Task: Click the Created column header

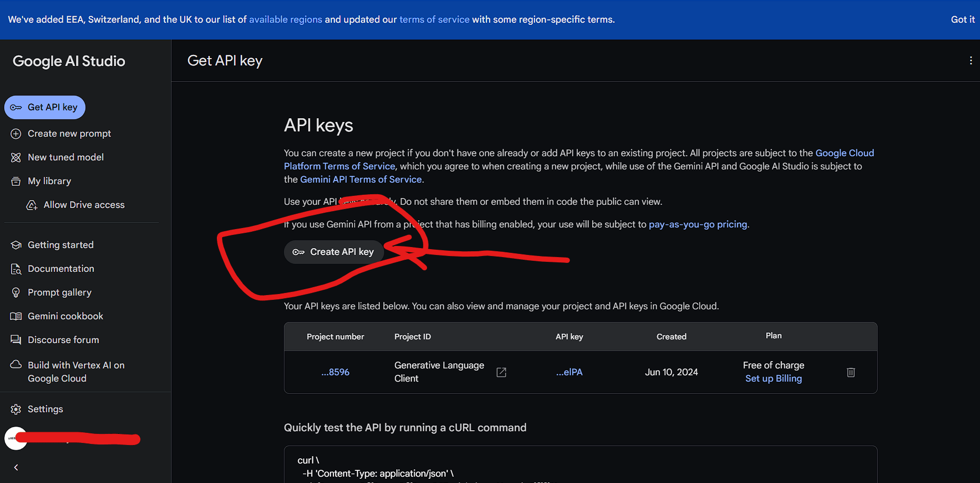Action: click(x=671, y=337)
